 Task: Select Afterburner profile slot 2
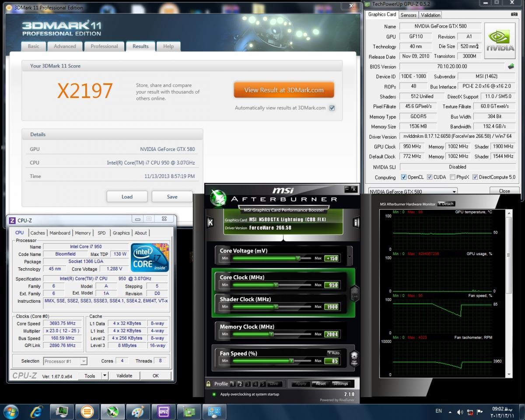click(240, 384)
